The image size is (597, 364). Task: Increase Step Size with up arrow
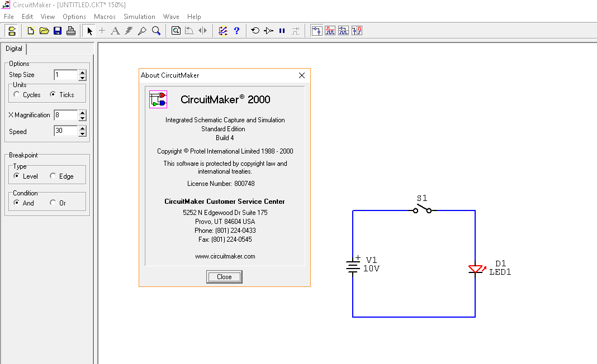point(82,72)
